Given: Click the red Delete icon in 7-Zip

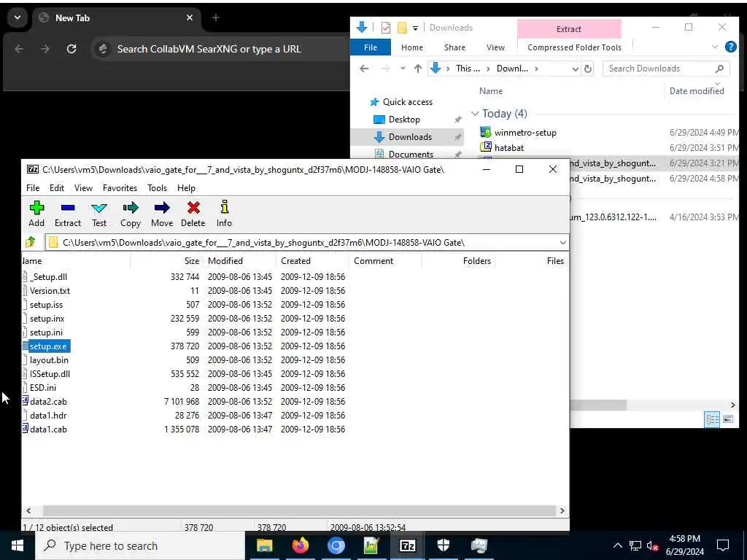Looking at the screenshot, I should (193, 214).
